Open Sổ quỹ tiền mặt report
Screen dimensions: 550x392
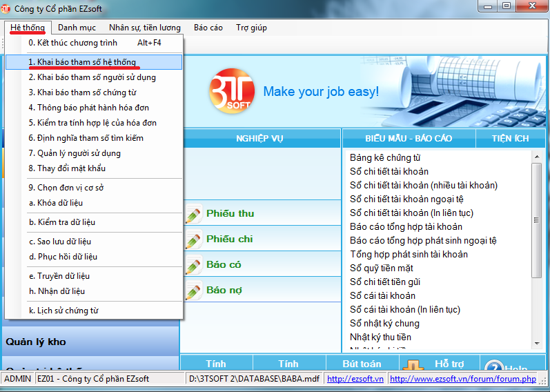[x=381, y=268]
